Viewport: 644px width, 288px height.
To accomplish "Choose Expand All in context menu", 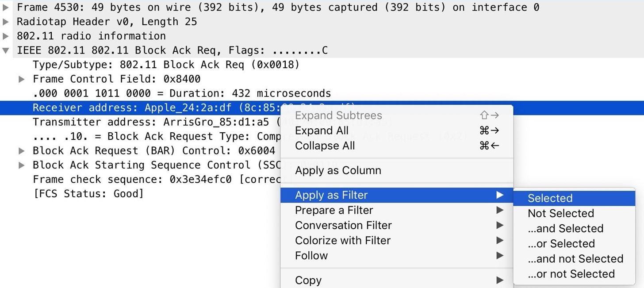I will [397, 131].
